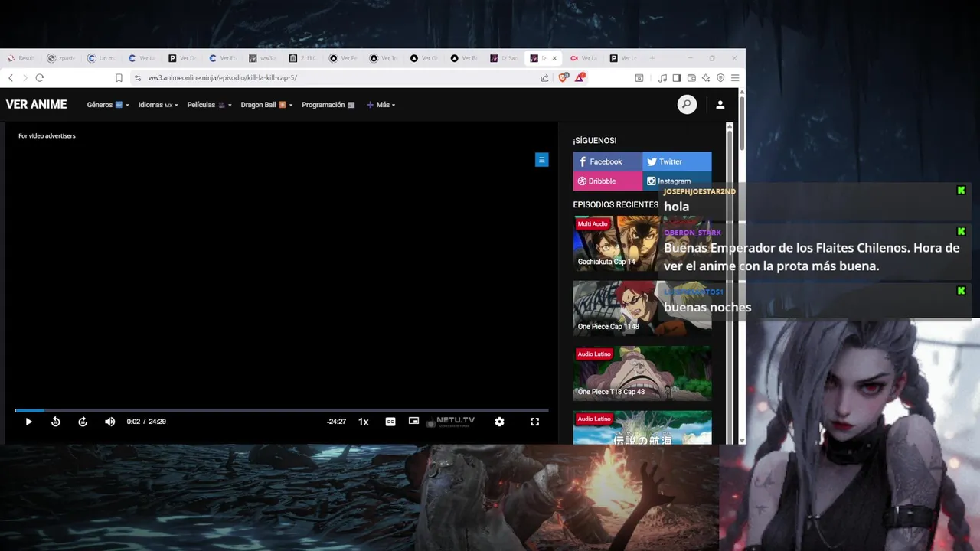Open user account profile icon
Image resolution: width=980 pixels, height=551 pixels.
click(x=720, y=105)
